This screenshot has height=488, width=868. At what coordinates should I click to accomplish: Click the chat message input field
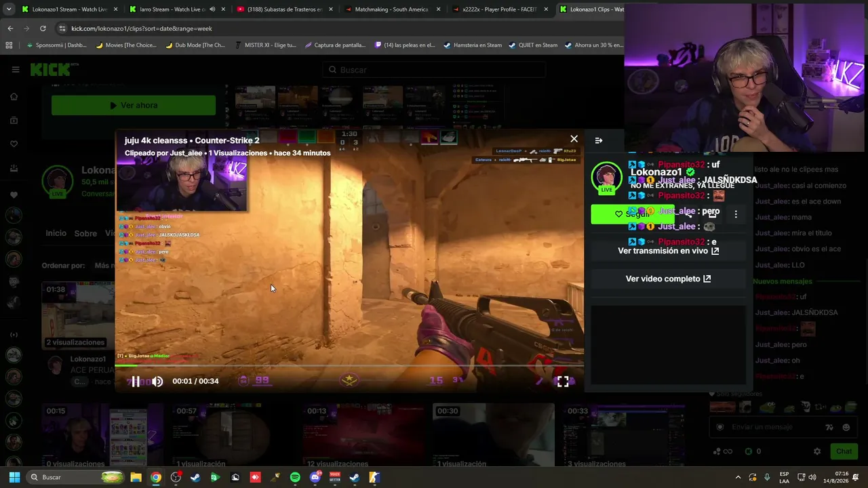pyautogui.click(x=773, y=427)
